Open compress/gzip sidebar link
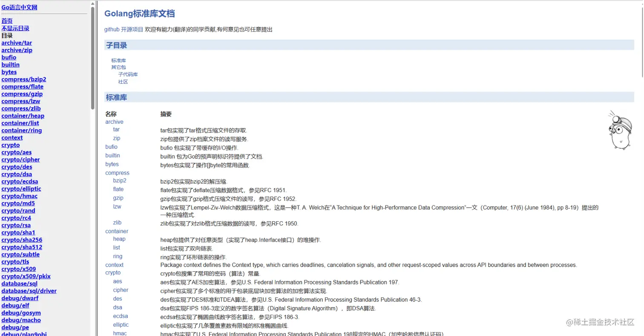644x336 pixels. (22, 94)
